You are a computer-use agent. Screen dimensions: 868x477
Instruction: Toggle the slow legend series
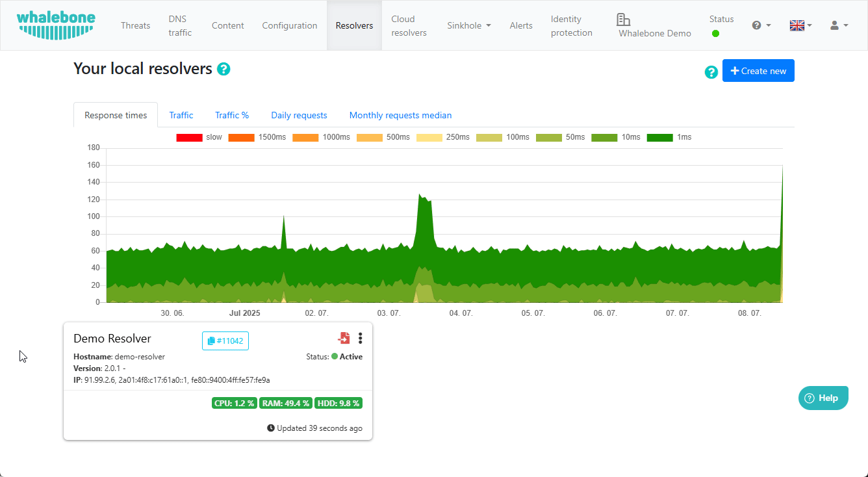(199, 137)
